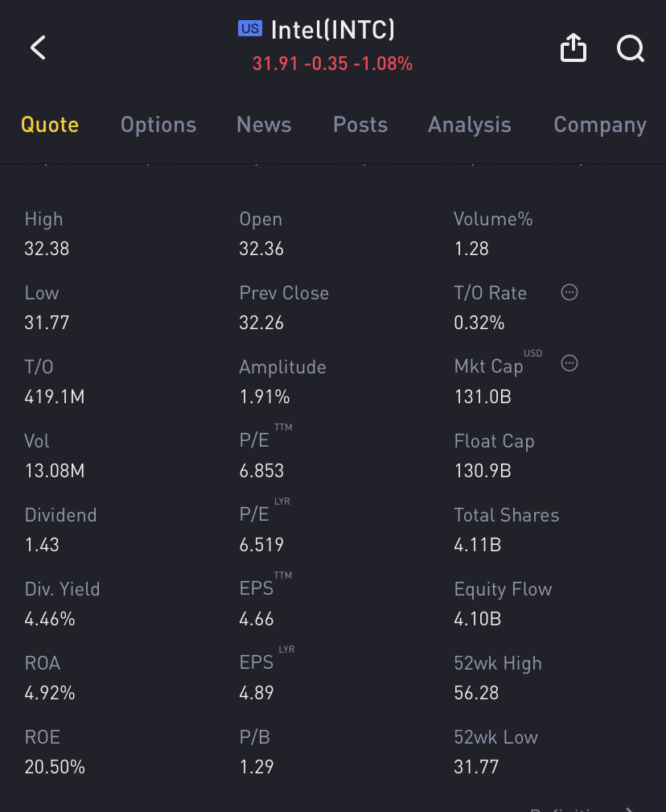Select the Posts tab
This screenshot has width=666, height=812.
click(360, 125)
